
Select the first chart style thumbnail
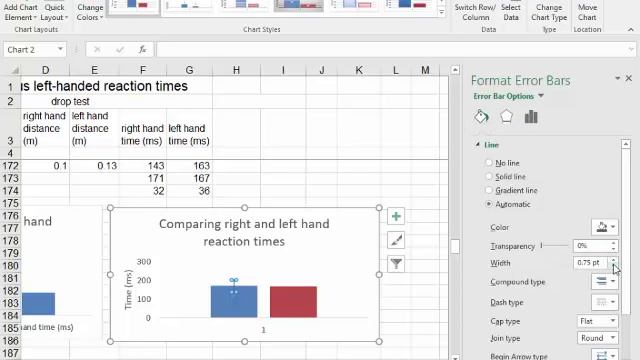click(134, 6)
